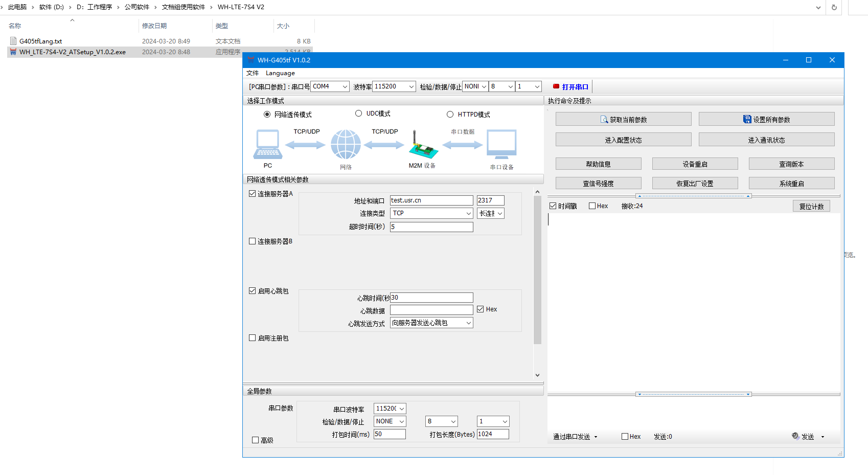
Task: Open the 文件 menu
Action: [x=253, y=73]
